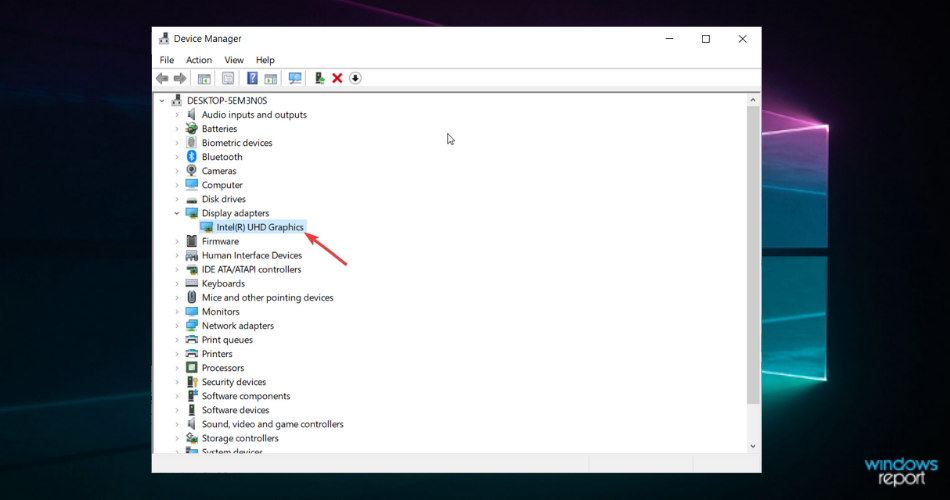Click the Monitors category icon

pos(191,312)
